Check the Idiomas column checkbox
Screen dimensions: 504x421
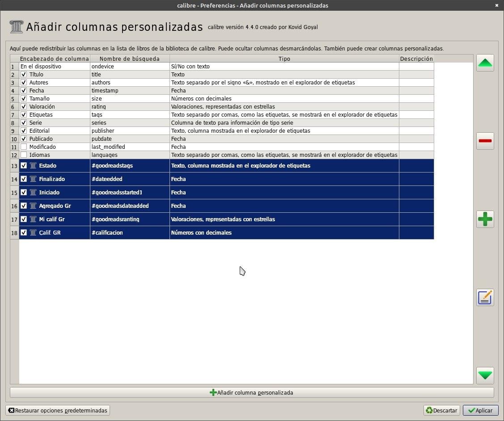point(24,155)
